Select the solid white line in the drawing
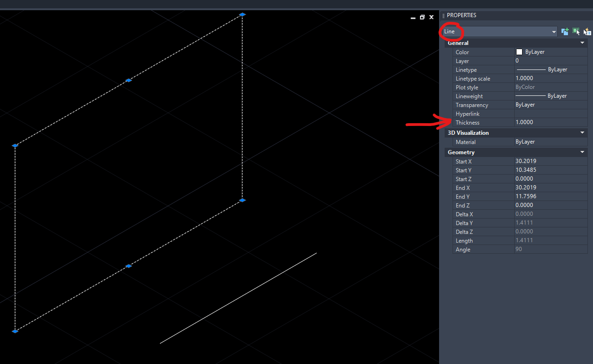Image resolution: width=593 pixels, height=364 pixels. [238, 298]
